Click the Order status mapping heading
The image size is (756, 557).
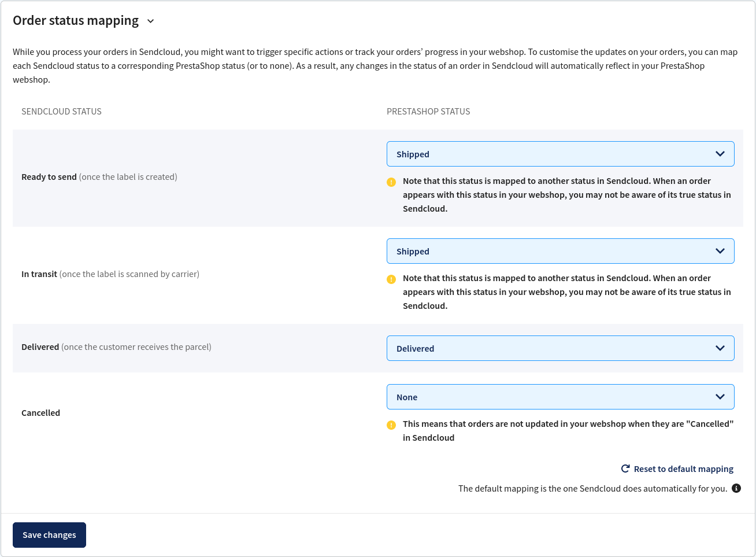[76, 21]
